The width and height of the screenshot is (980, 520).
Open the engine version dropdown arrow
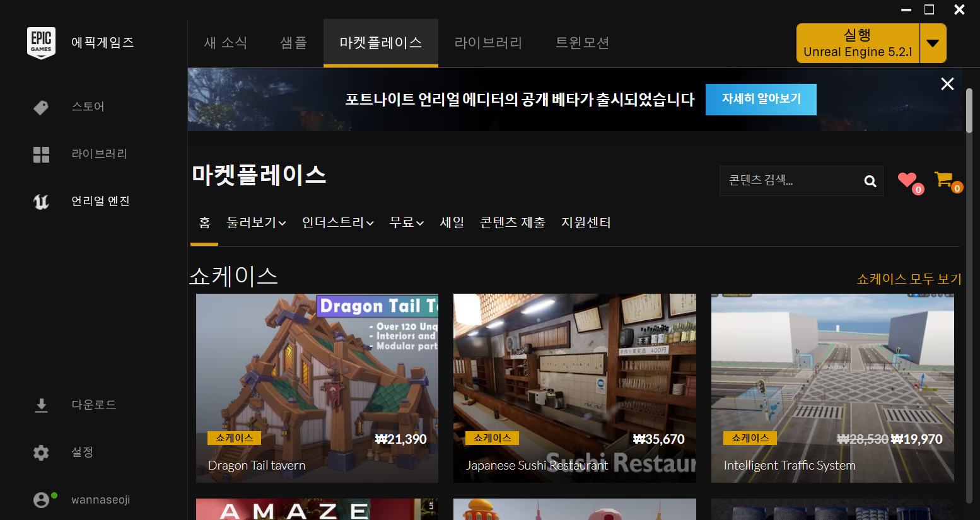coord(933,43)
